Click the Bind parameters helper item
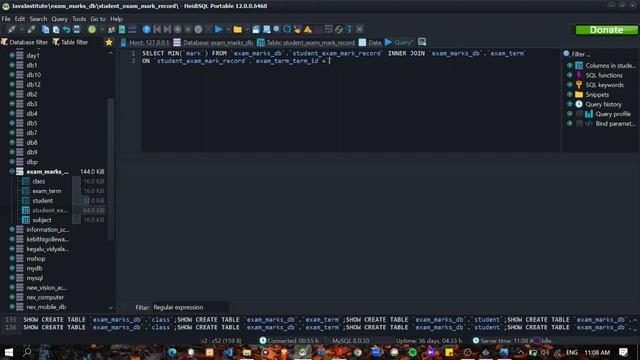Viewport: 640px width, 360px height. 615,124
